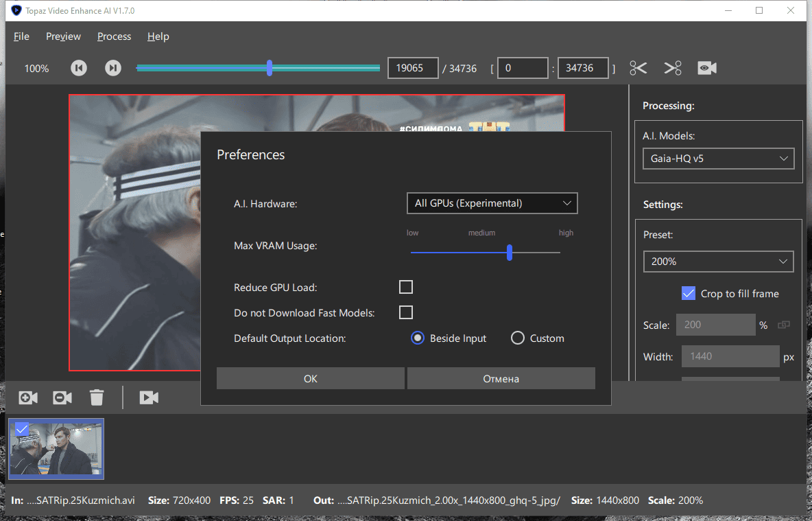Click the add video icon
This screenshot has width=812, height=521.
pyautogui.click(x=28, y=397)
